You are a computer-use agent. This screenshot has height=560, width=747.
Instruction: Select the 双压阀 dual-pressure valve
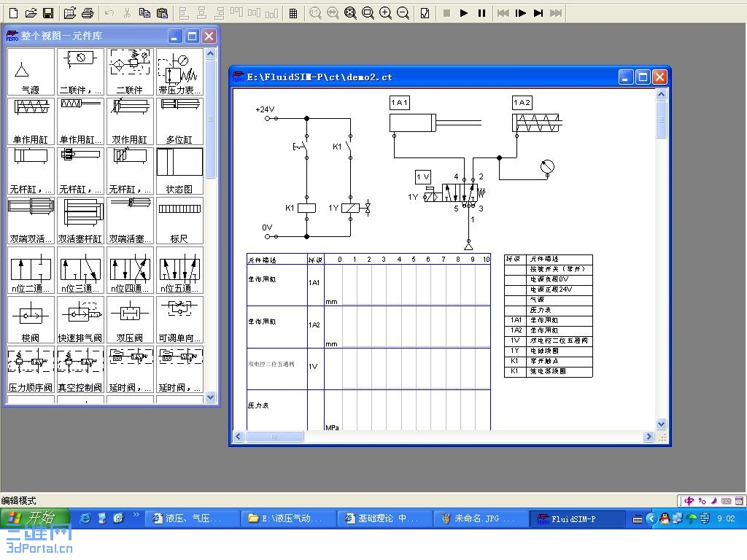(130, 319)
